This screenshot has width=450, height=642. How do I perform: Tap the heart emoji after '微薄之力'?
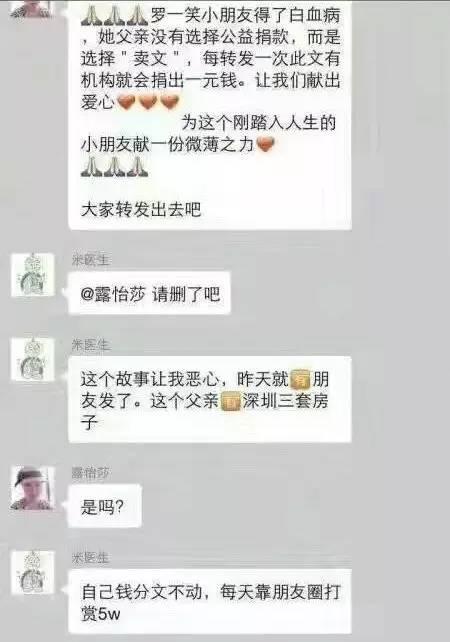tap(265, 144)
